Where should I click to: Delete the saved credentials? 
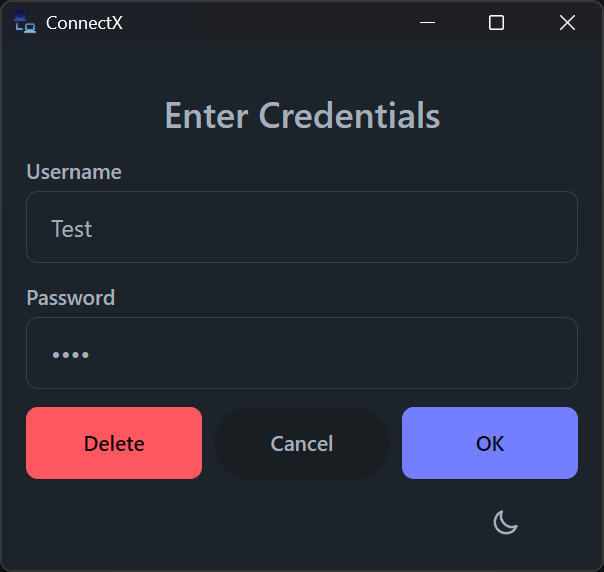(x=114, y=443)
